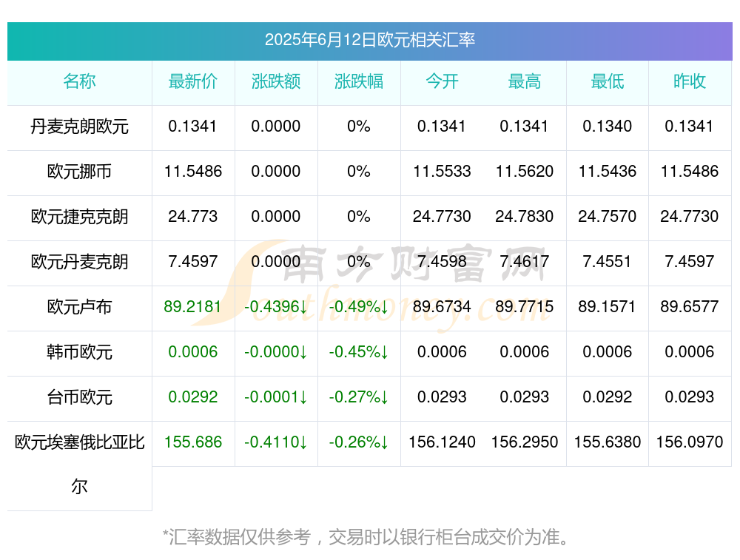Viewport: 740px width, 560px height.
Task: Select the 最低 column header
Action: [608, 81]
